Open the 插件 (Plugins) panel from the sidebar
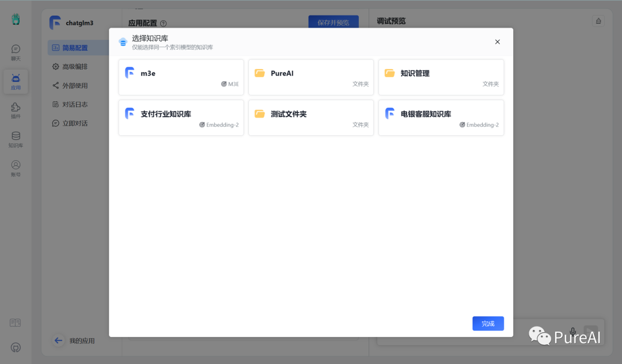Image resolution: width=622 pixels, height=364 pixels. (16, 111)
